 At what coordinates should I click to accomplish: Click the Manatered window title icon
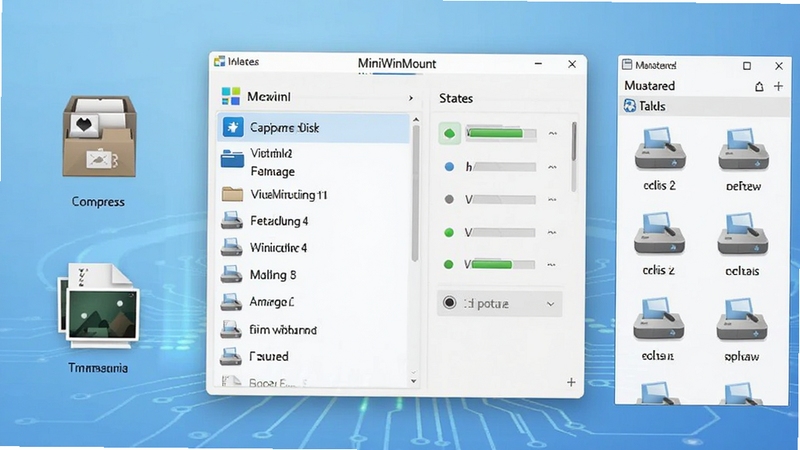pos(627,65)
